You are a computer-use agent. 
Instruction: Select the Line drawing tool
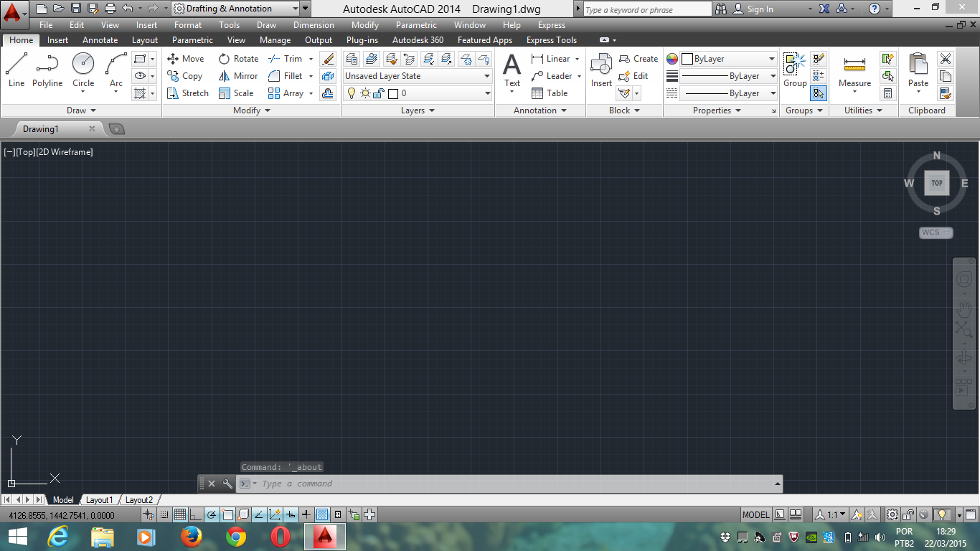17,70
